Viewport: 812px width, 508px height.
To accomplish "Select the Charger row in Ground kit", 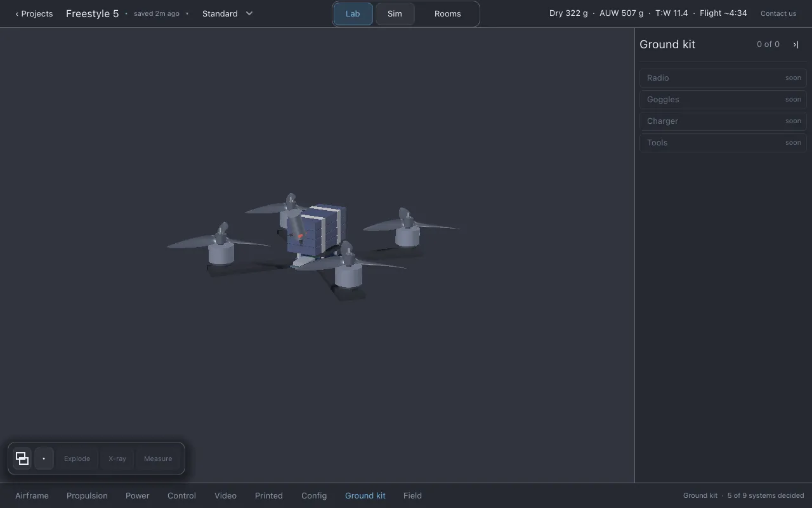I will 723,121.
